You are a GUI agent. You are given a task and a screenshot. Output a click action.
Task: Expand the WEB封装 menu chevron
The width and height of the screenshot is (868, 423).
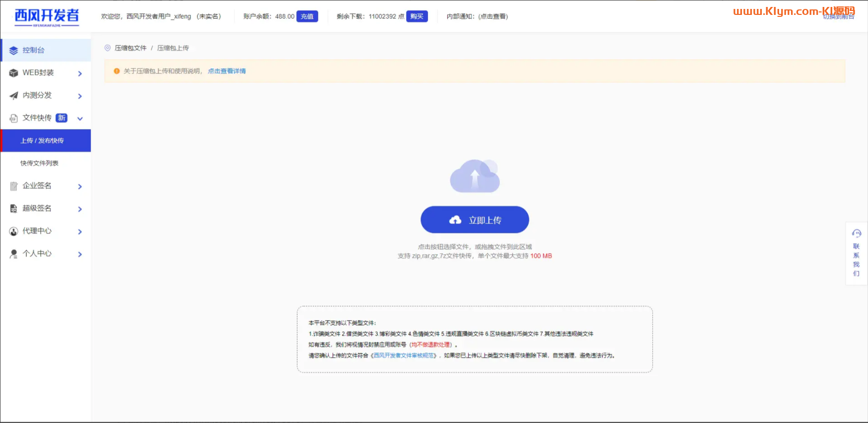click(x=80, y=73)
